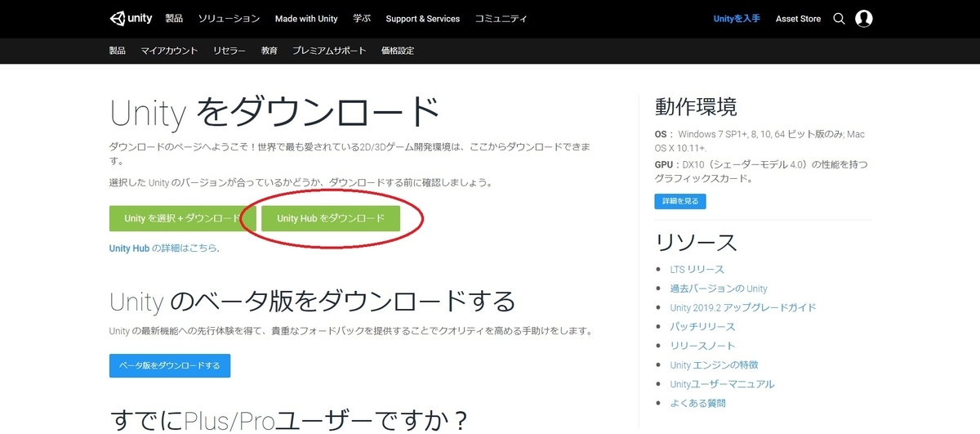Select 価格設定 in the sub navigation
Image resolution: width=980 pixels, height=434 pixels.
398,51
